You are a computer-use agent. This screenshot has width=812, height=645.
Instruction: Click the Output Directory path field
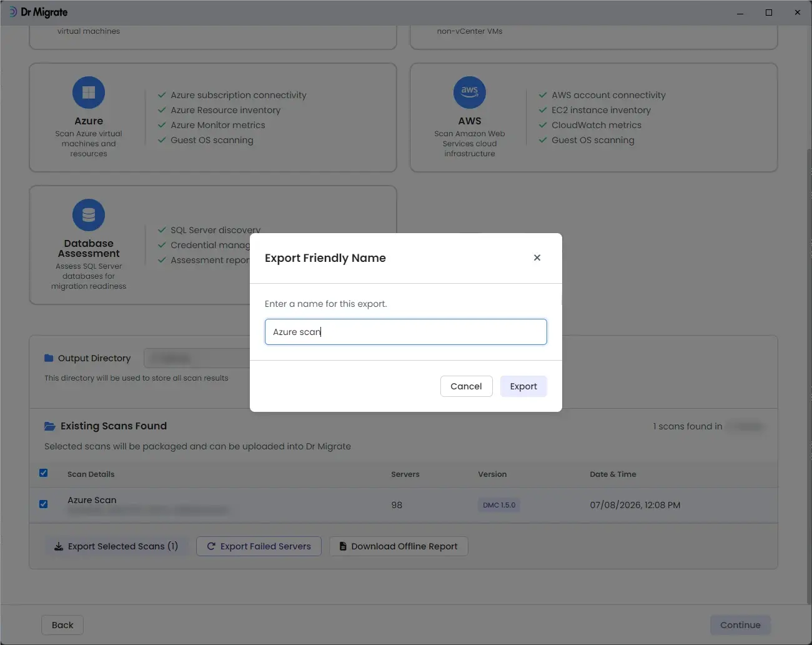(197, 358)
